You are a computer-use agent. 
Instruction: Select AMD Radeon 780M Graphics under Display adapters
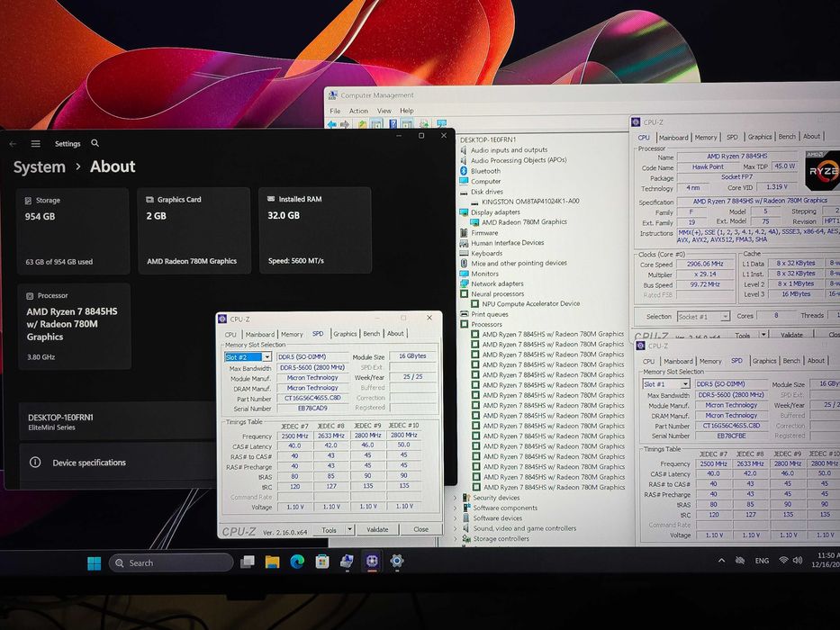coord(524,221)
